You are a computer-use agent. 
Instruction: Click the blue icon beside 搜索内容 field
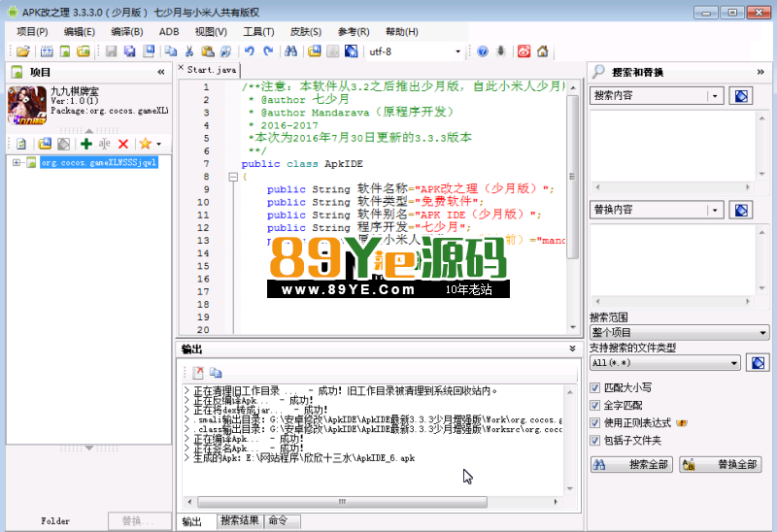pos(741,95)
